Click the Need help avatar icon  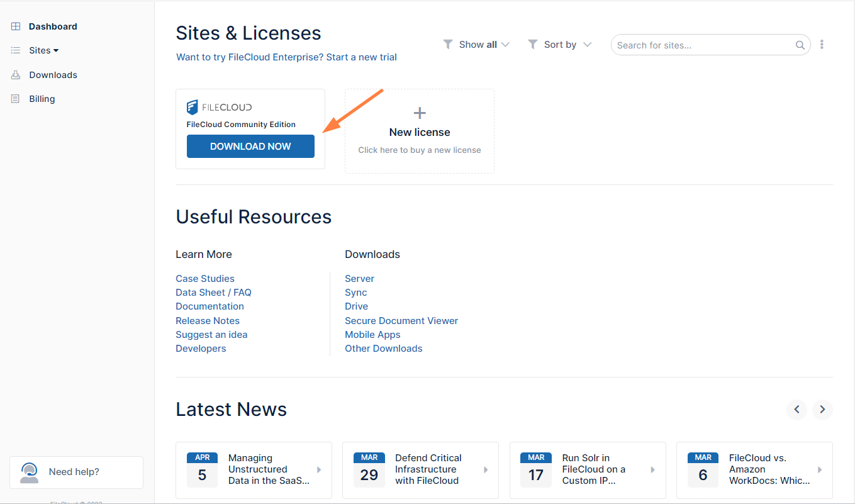click(28, 472)
